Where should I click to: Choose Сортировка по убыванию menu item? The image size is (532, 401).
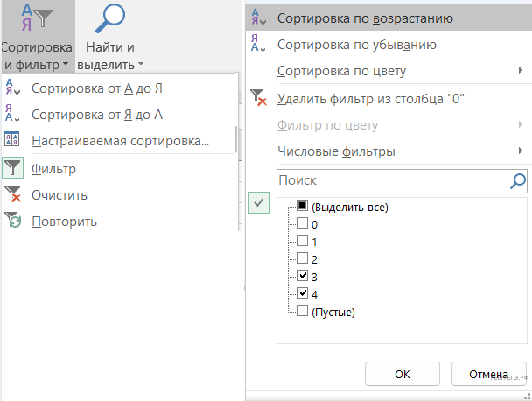tap(356, 44)
